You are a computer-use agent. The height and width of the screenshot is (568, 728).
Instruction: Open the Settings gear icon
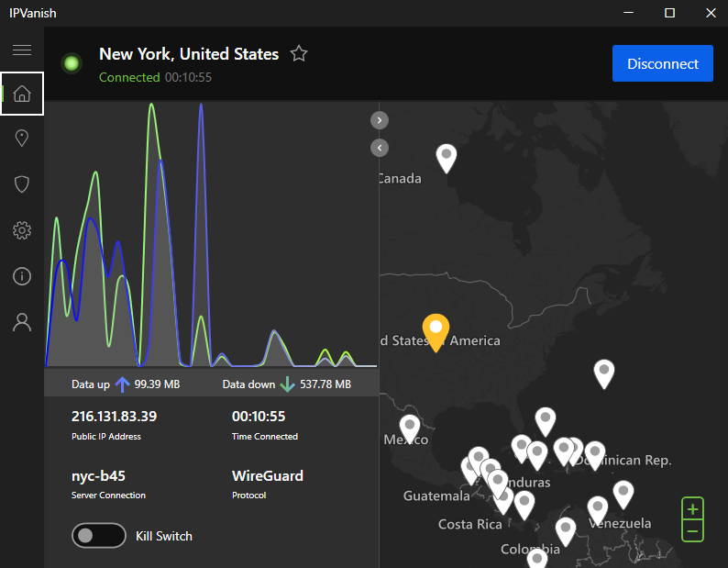point(22,230)
